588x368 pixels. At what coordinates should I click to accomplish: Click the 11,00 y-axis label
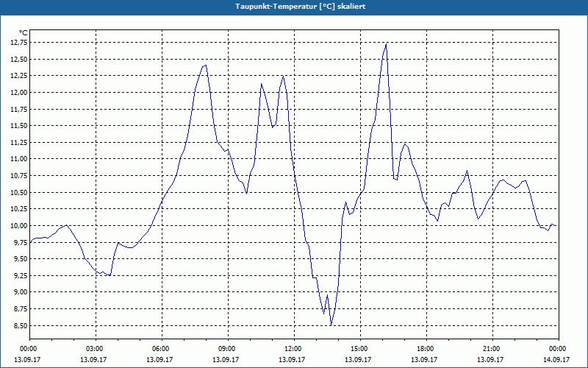(19, 159)
